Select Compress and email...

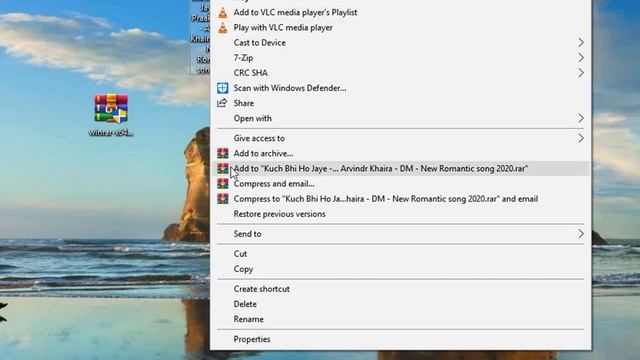[274, 184]
